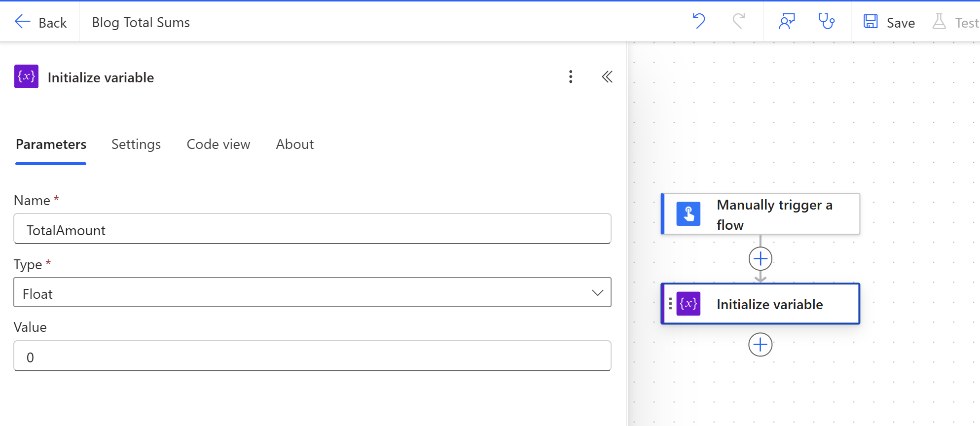The height and width of the screenshot is (426, 980).
Task: Click the Value input field
Action: pyautogui.click(x=312, y=356)
